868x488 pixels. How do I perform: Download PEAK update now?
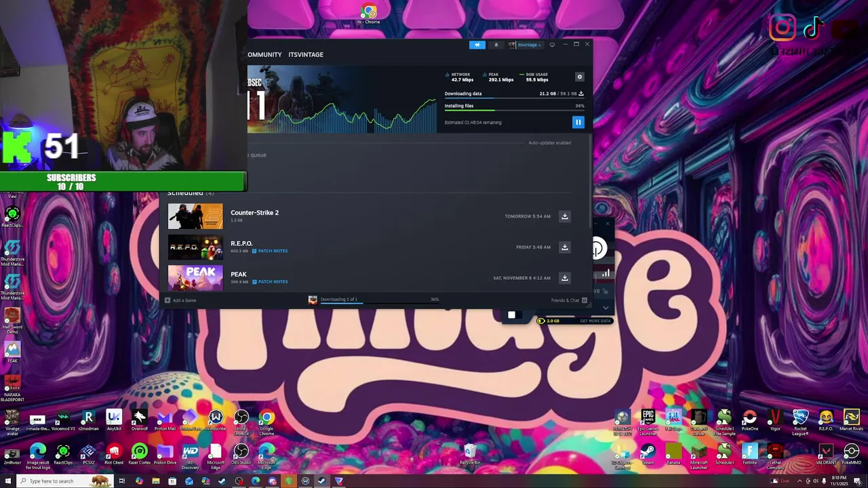pyautogui.click(x=564, y=278)
